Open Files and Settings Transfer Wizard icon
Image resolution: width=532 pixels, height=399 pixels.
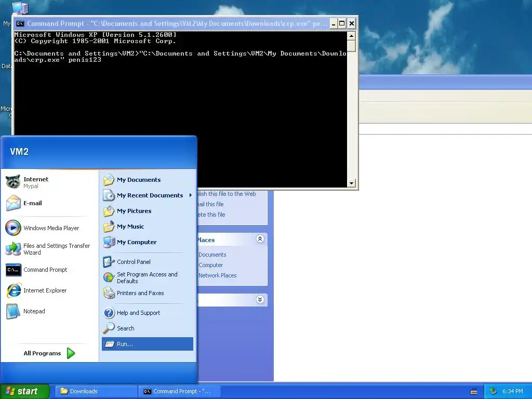coord(13,249)
